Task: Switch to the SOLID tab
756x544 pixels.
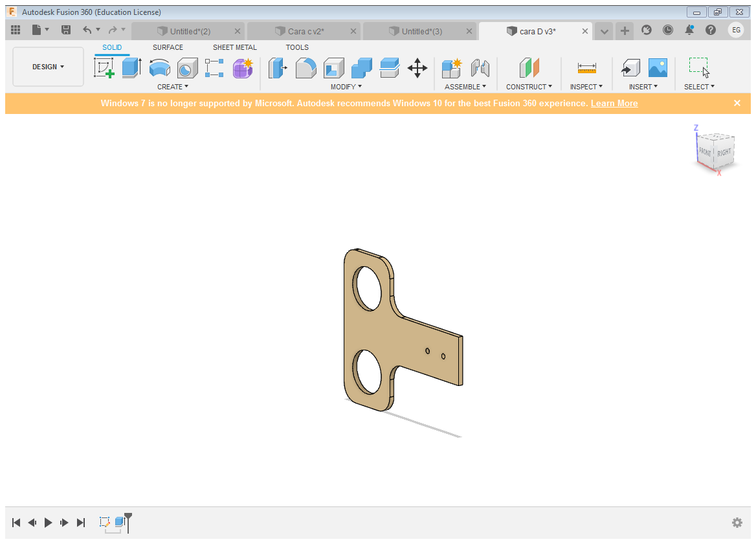Action: (112, 47)
